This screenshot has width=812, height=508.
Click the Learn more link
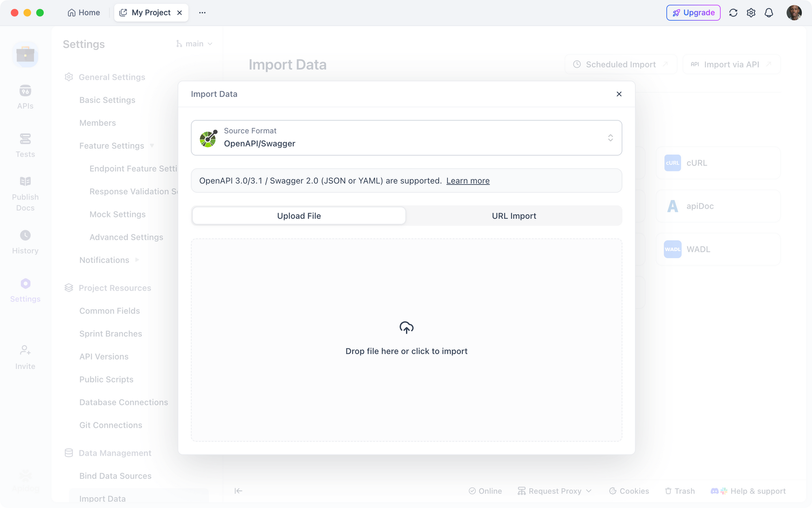[x=468, y=181]
